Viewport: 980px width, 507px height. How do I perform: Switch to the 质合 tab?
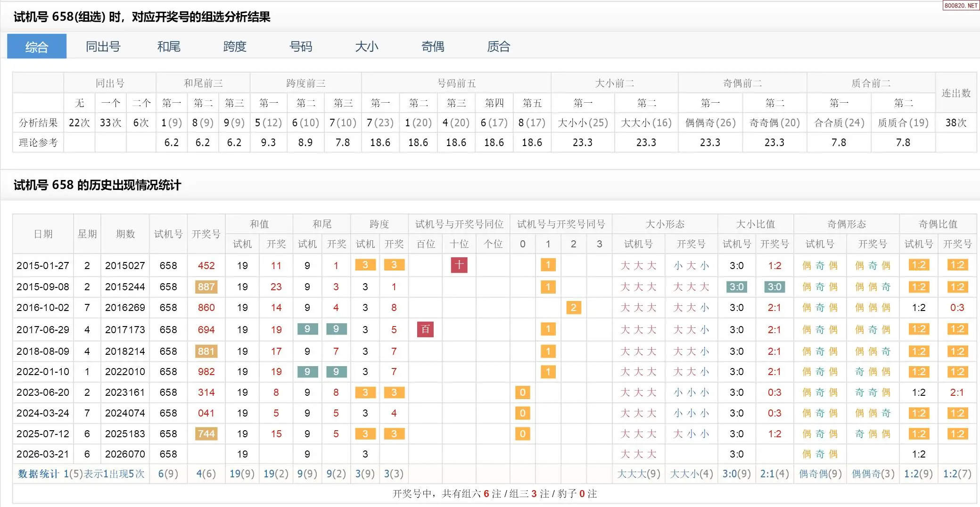tap(499, 47)
